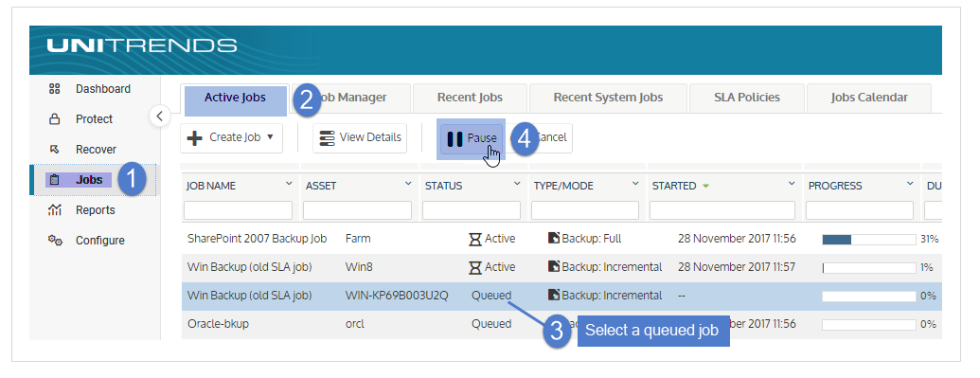Pause the selected job
Image resolution: width=980 pixels, height=378 pixels.
(x=472, y=138)
